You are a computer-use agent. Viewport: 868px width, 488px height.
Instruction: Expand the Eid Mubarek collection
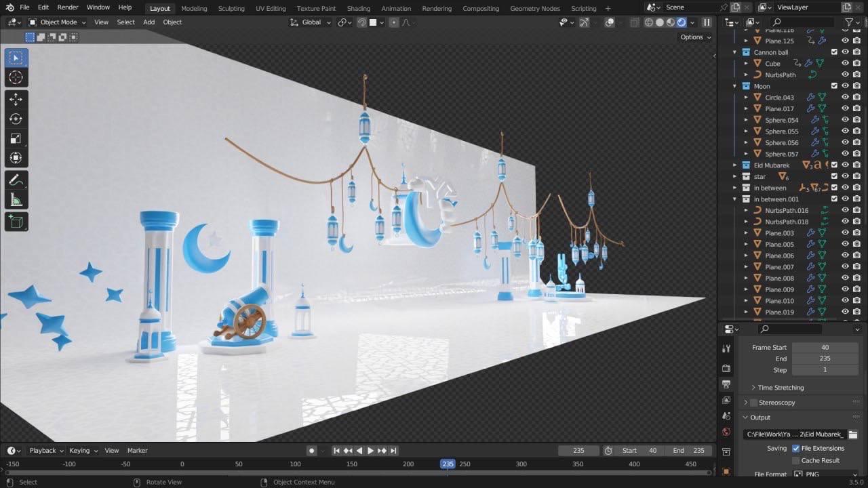tap(734, 165)
